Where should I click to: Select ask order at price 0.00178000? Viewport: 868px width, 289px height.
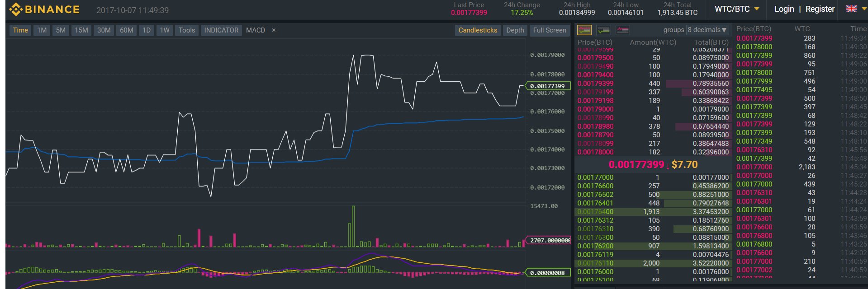click(x=653, y=152)
